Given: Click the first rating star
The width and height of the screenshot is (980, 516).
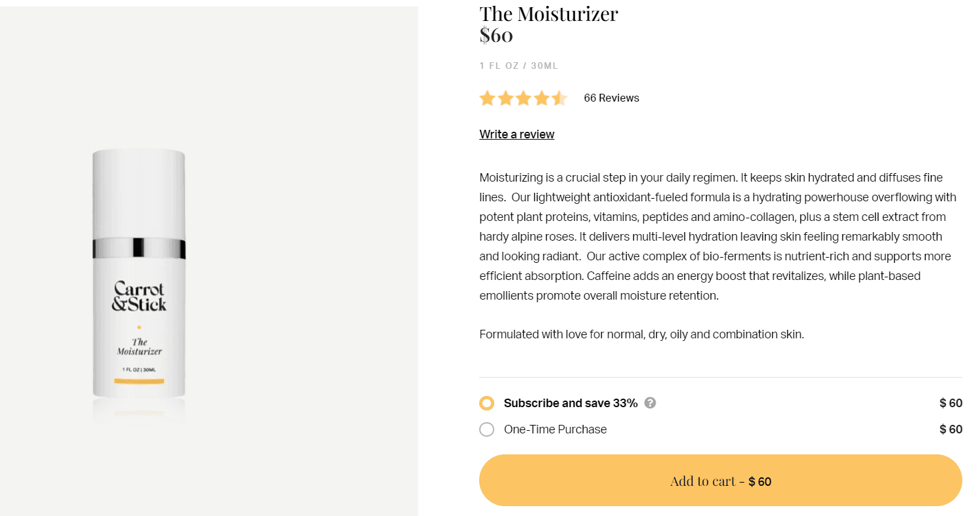Looking at the screenshot, I should 487,98.
